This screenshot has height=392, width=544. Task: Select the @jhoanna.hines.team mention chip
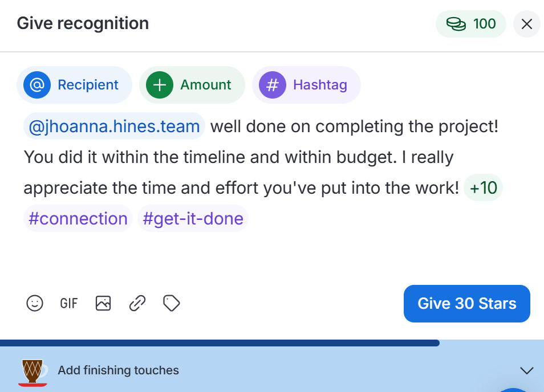(114, 126)
